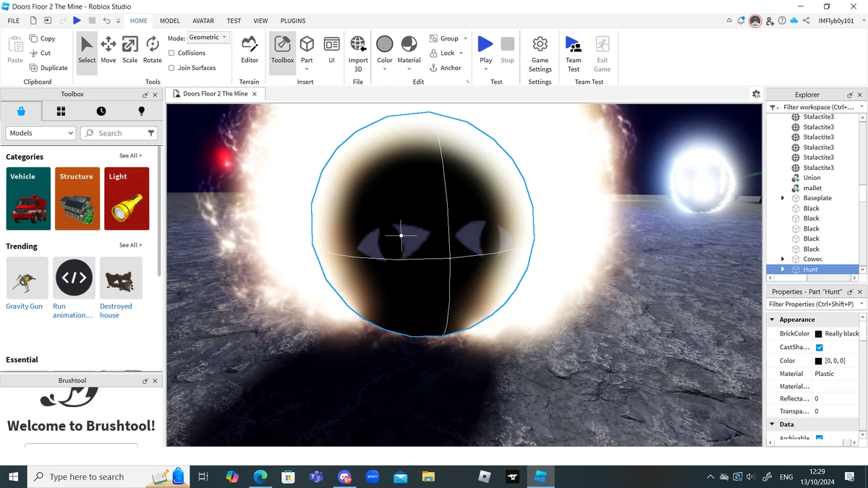Viewport: 868px width, 488px height.
Task: Toggle the Join Surfaces checkbox
Action: 171,68
